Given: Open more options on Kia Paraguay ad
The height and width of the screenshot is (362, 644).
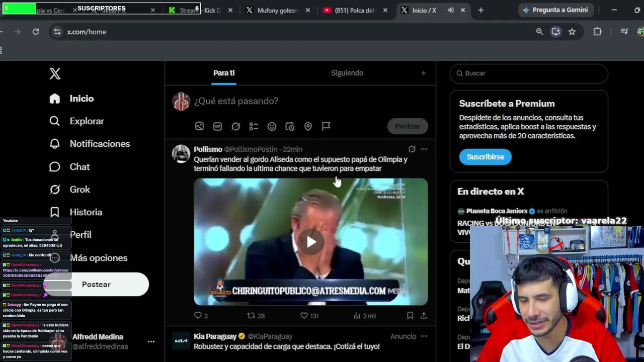Looking at the screenshot, I should coord(424,336).
